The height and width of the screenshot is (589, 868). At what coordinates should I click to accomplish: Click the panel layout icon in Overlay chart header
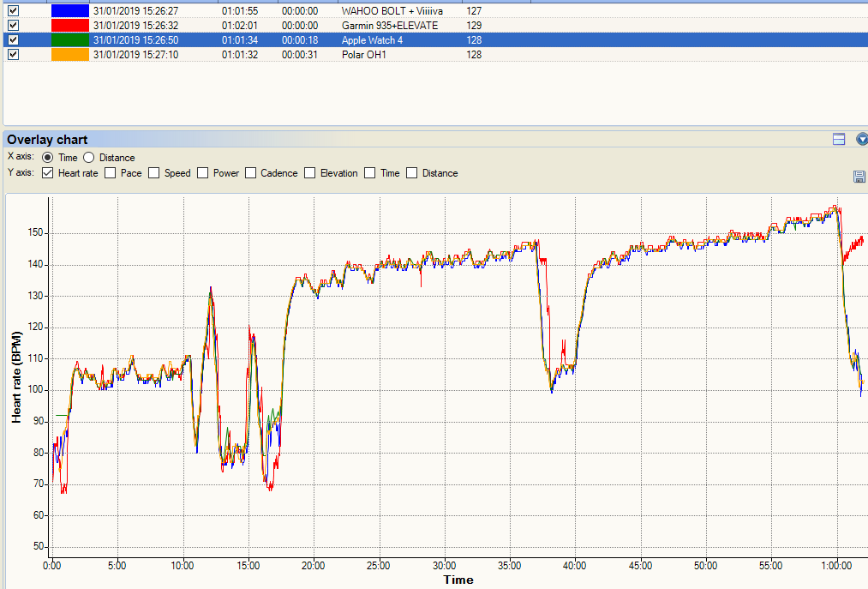click(839, 139)
